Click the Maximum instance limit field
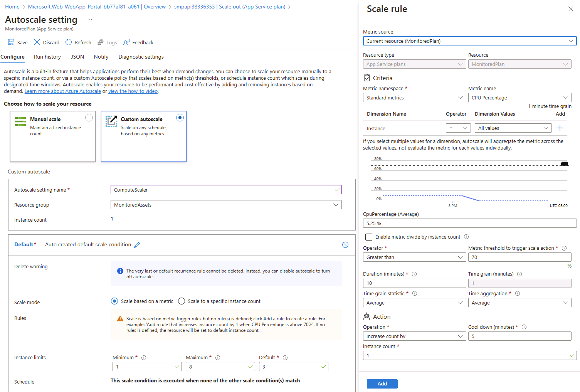Screen dimensions: 580x392 (x=220, y=367)
